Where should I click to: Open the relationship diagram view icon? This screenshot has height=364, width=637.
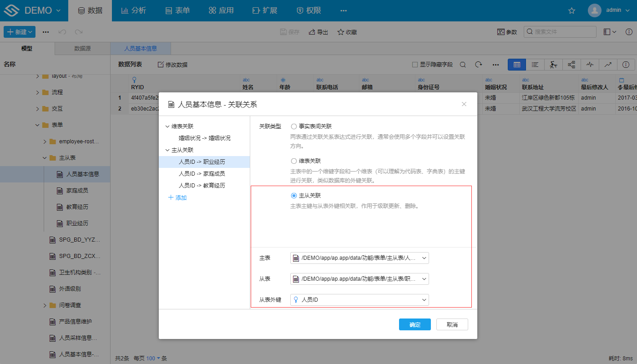(571, 65)
